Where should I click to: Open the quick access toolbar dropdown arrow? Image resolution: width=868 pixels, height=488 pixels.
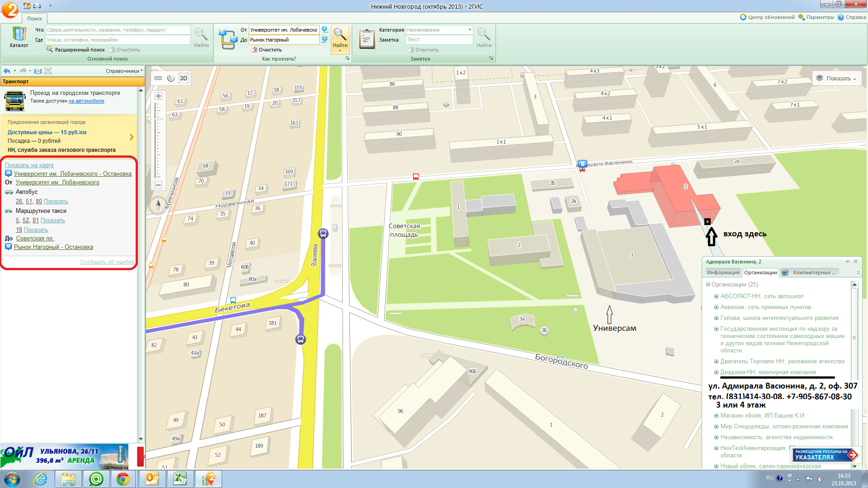coord(50,6)
